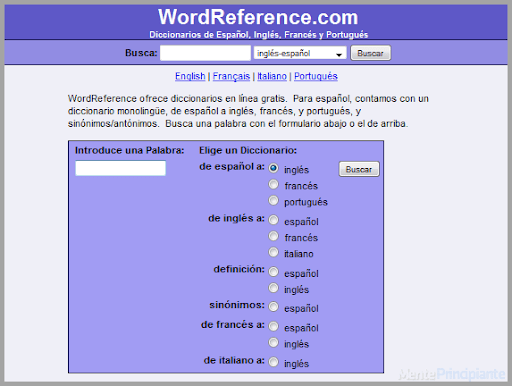
Task: Click the de inglés a: label
Action: pos(236,218)
